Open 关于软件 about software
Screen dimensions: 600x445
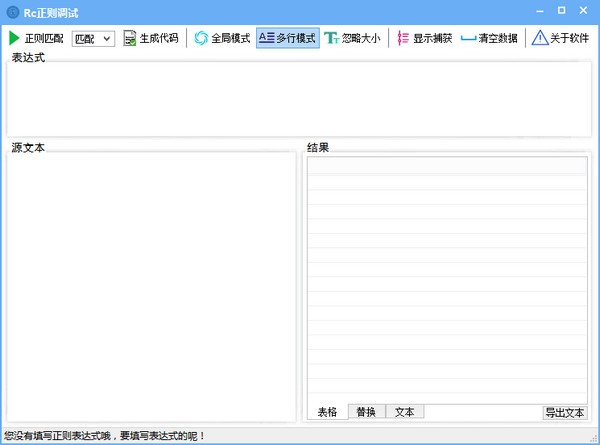[x=540, y=38]
